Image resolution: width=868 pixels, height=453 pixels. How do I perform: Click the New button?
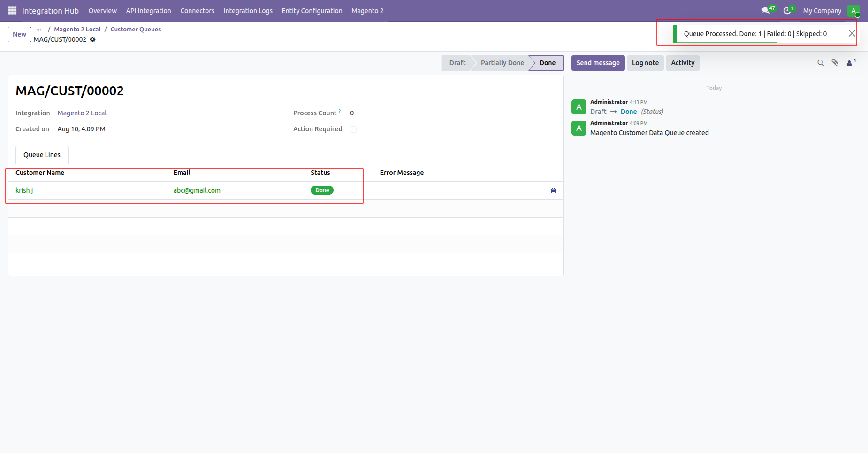click(20, 34)
